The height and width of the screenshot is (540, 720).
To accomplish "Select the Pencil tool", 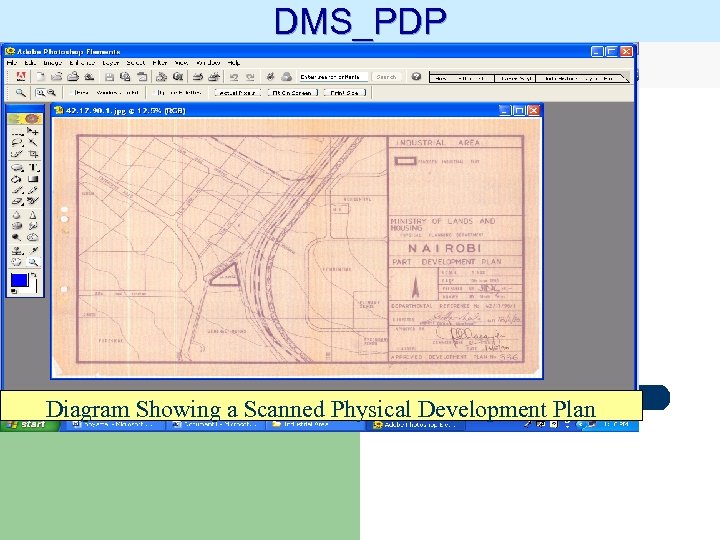I will click(33, 190).
